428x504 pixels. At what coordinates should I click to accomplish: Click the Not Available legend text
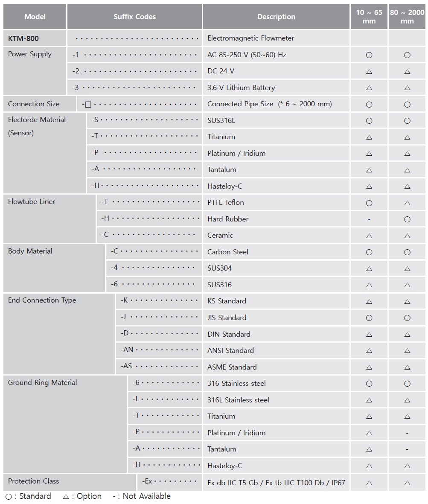(x=147, y=496)
